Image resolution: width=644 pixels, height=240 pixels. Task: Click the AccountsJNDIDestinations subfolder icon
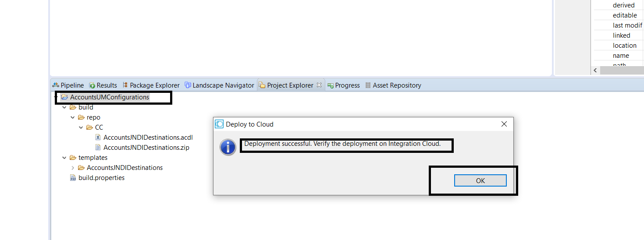click(x=81, y=168)
